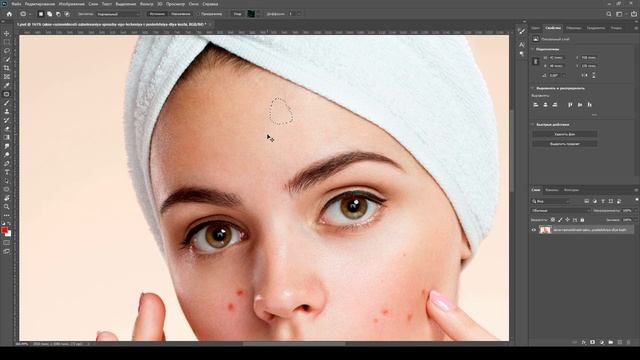The height and width of the screenshot is (360, 640).
Task: Open the Search icon at top right
Action: (x=609, y=14)
